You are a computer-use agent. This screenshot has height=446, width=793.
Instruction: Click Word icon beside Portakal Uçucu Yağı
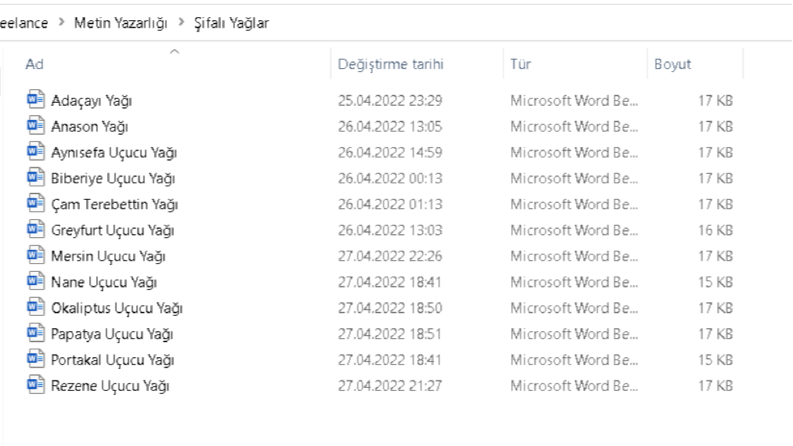35,359
